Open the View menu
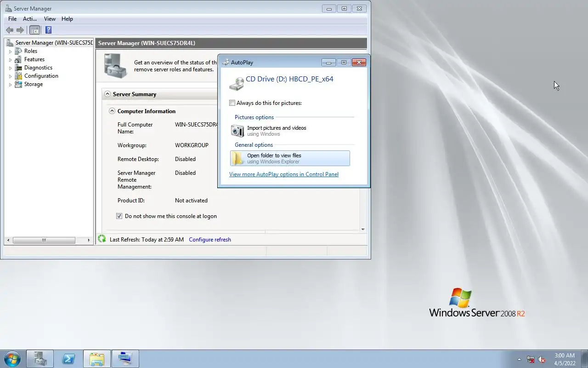Screen dimensions: 588x368 pos(50,19)
